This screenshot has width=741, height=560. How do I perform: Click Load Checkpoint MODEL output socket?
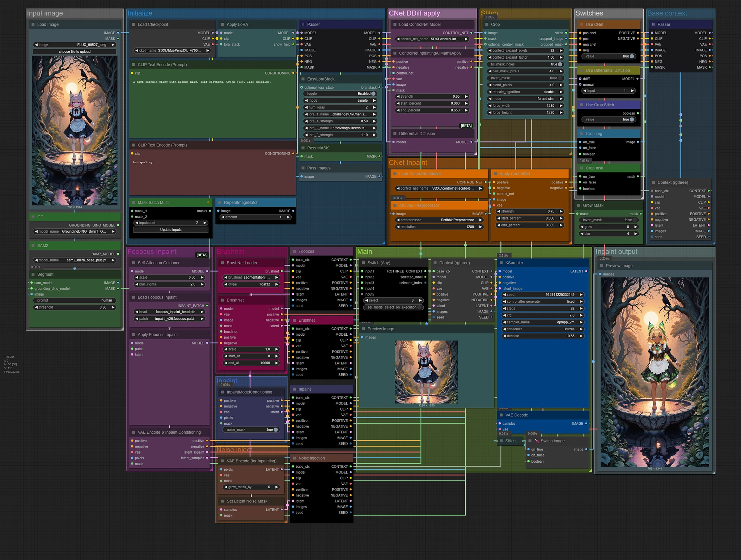point(213,33)
